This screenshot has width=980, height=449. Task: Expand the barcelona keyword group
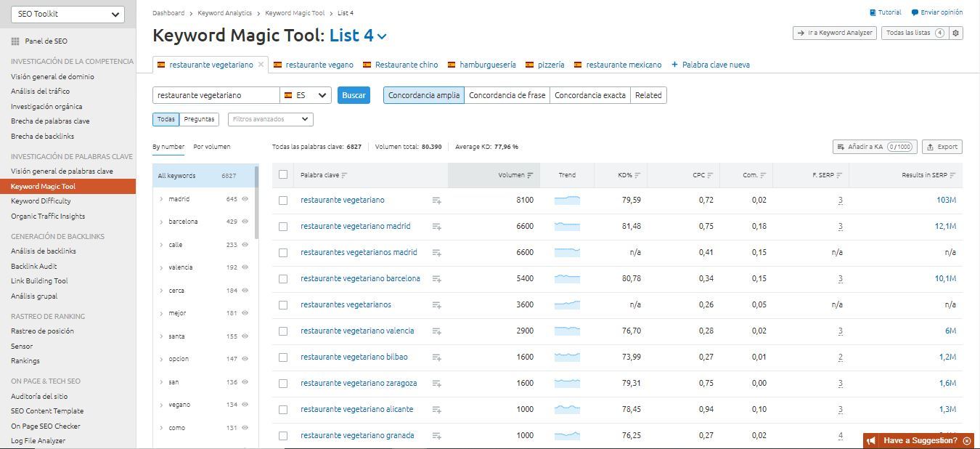coord(161,222)
